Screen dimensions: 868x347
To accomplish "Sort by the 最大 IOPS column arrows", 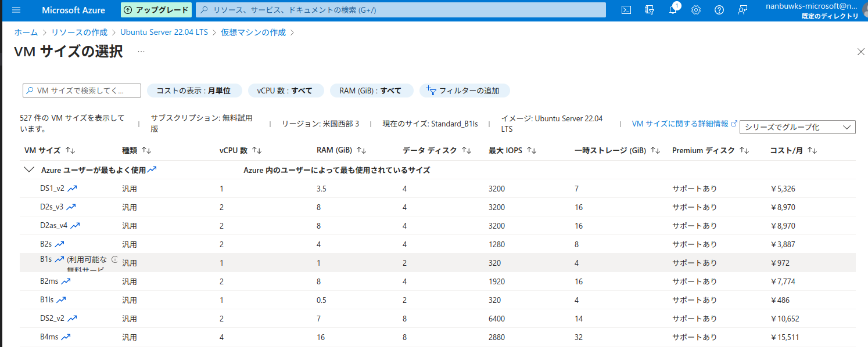I will point(531,150).
